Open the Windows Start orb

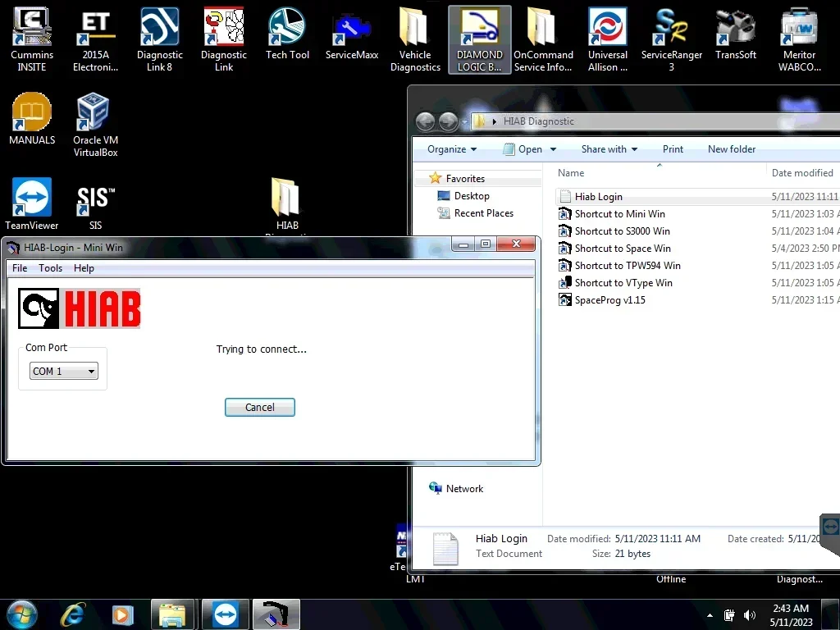pyautogui.click(x=21, y=614)
